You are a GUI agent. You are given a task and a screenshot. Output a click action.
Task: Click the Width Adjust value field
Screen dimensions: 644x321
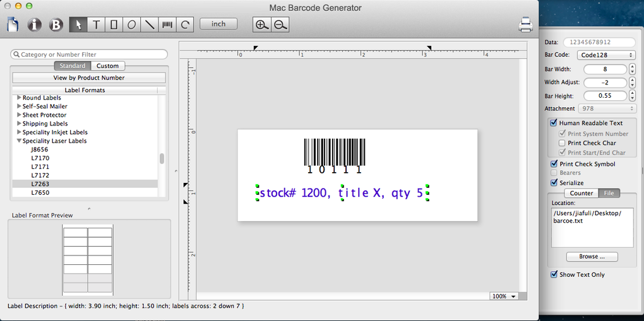(605, 83)
